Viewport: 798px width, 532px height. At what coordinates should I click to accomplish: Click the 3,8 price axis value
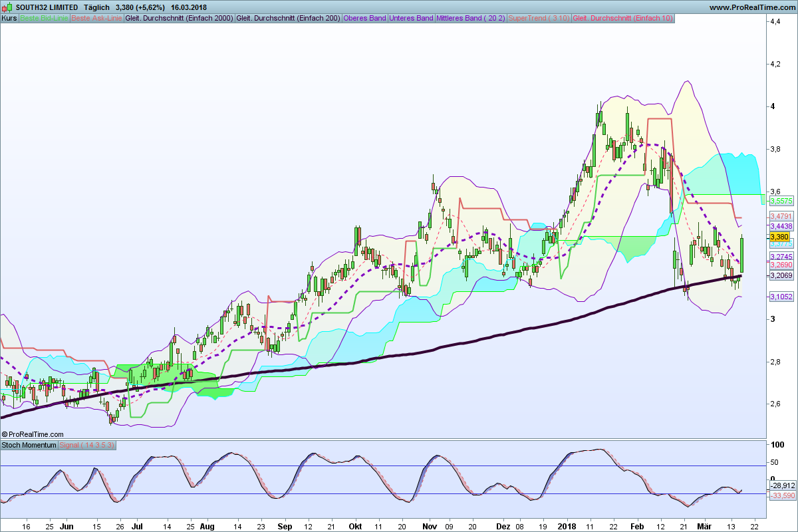click(x=775, y=150)
